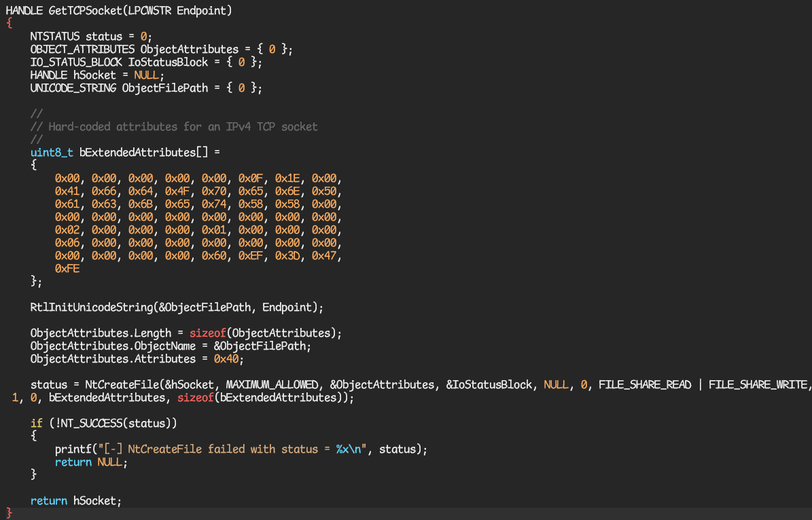Image resolution: width=812 pixels, height=520 pixels.
Task: Click return hSocket statement
Action: pyautogui.click(x=75, y=502)
